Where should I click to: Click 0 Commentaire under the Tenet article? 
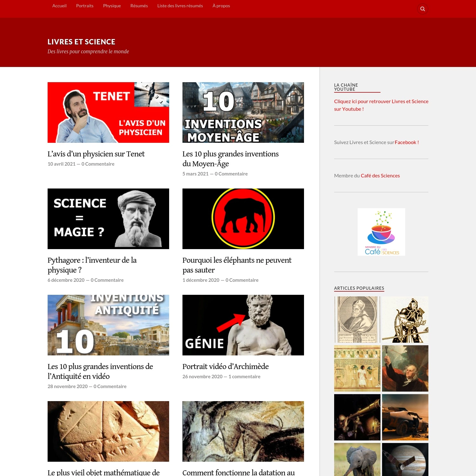[x=98, y=164]
